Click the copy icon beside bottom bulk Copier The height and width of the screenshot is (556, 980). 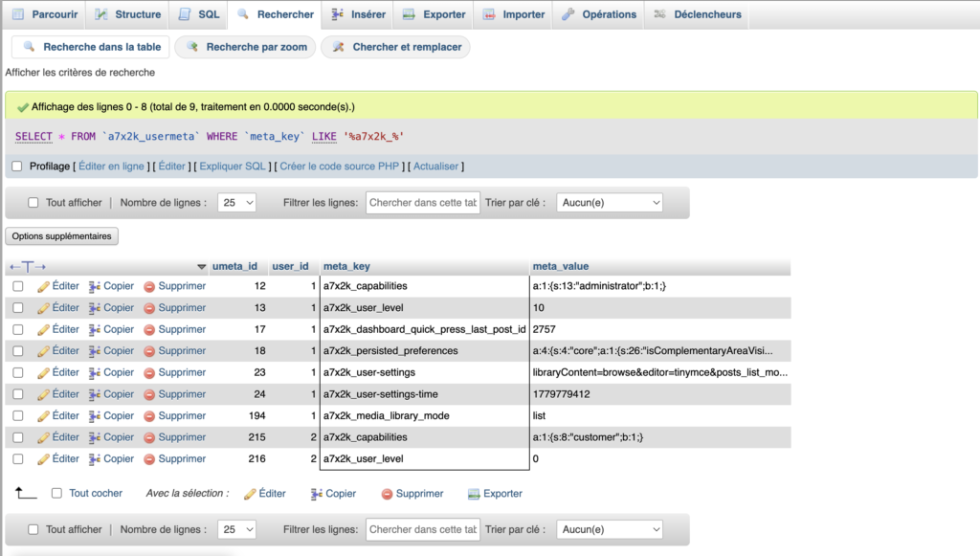317,494
